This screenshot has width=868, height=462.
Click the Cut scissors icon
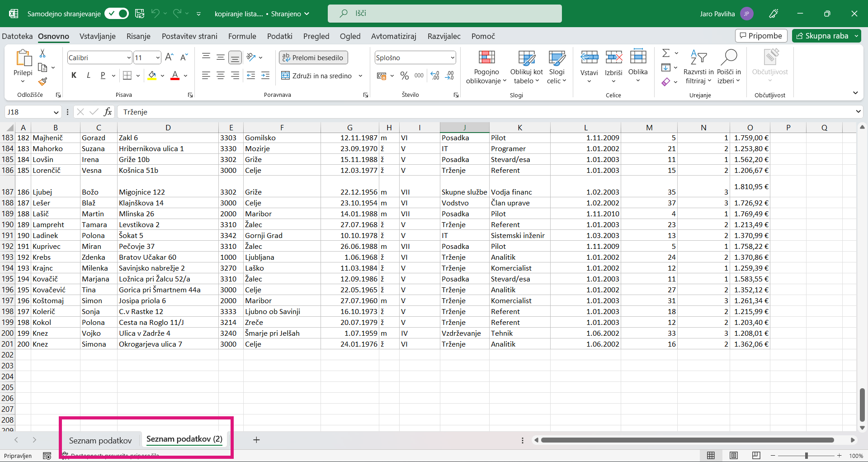click(x=42, y=53)
